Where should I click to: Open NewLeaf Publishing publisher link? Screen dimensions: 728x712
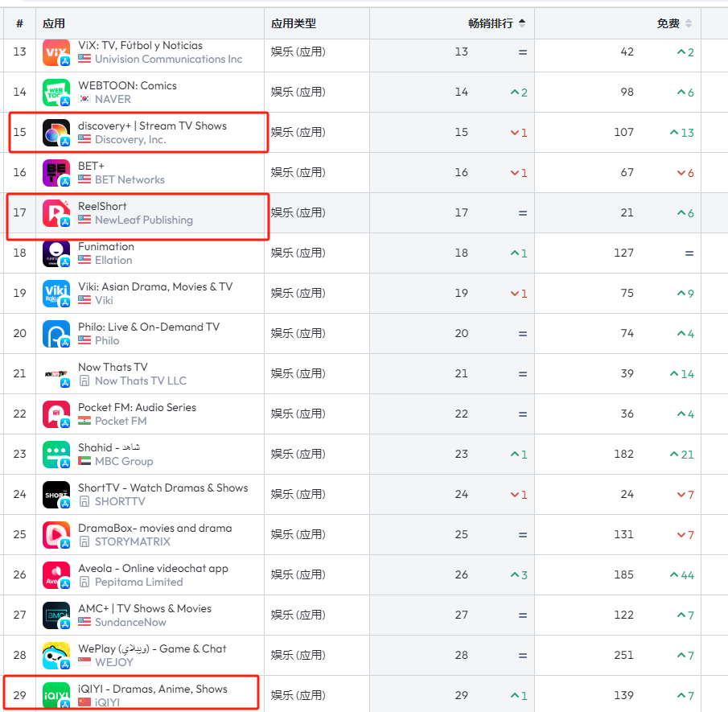144,220
